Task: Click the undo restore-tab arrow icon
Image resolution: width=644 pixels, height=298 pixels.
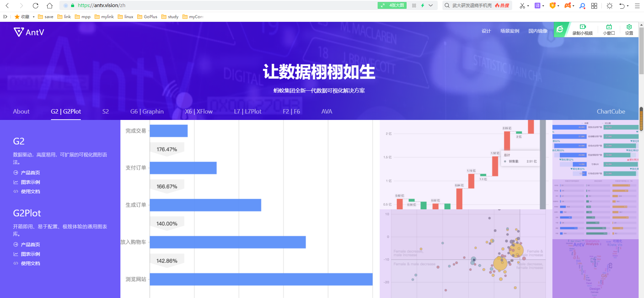Action: pyautogui.click(x=622, y=6)
